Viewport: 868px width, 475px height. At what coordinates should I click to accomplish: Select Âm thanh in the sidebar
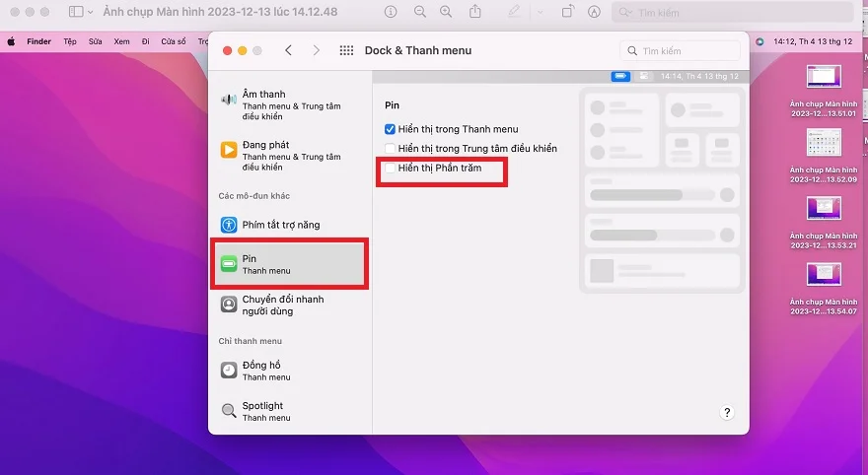point(290,105)
